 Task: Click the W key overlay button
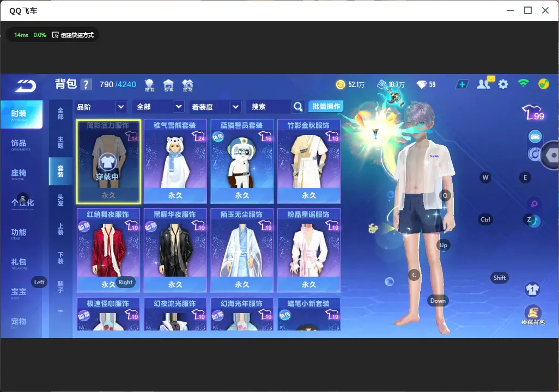pyautogui.click(x=485, y=177)
